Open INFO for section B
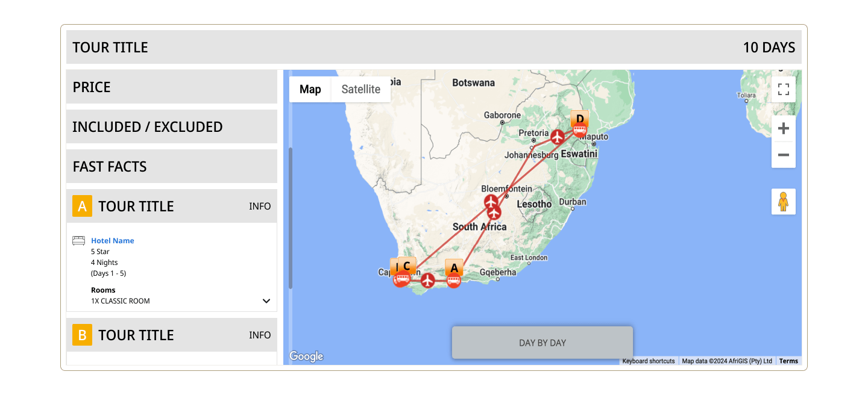 (x=260, y=335)
